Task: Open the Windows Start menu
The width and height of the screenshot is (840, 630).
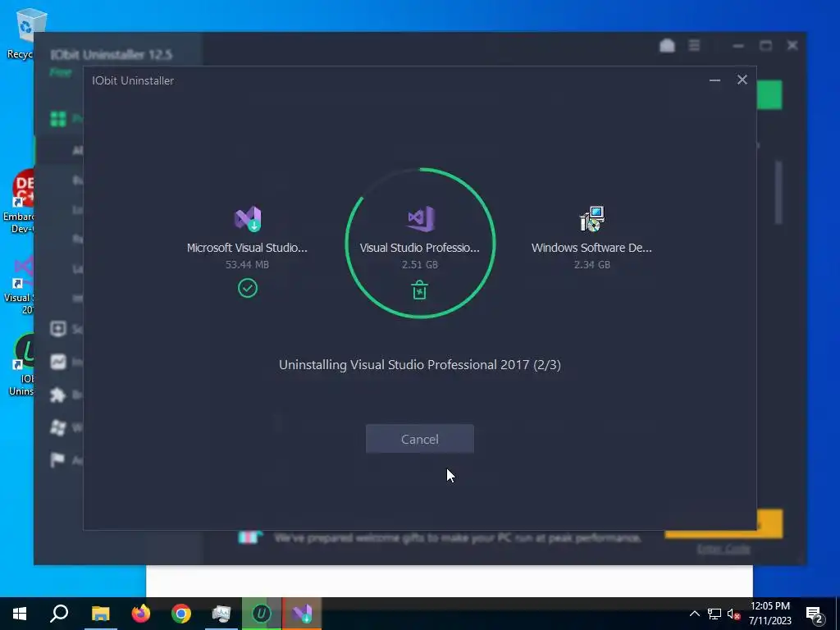Action: (x=20, y=614)
